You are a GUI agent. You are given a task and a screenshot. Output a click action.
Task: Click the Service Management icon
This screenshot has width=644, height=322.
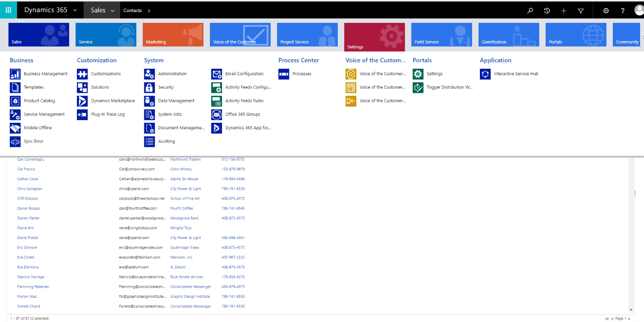pyautogui.click(x=15, y=115)
